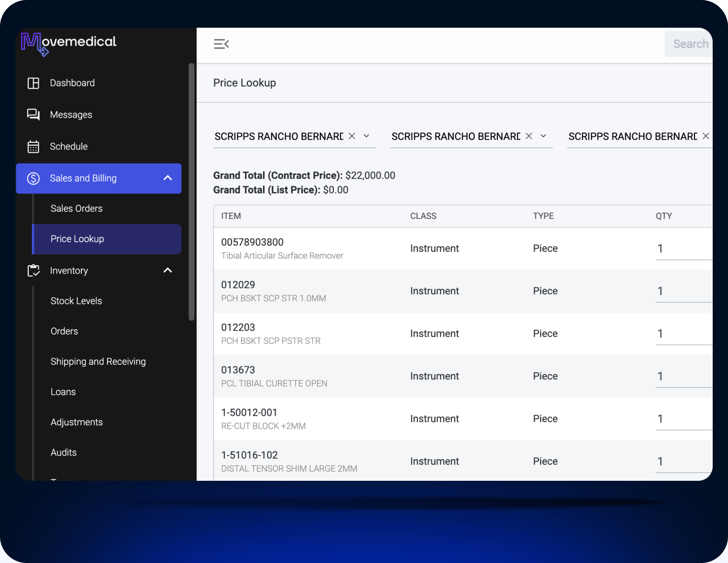Click the Sales and Billing dollar icon
Image resolution: width=728 pixels, height=563 pixels.
point(33,178)
